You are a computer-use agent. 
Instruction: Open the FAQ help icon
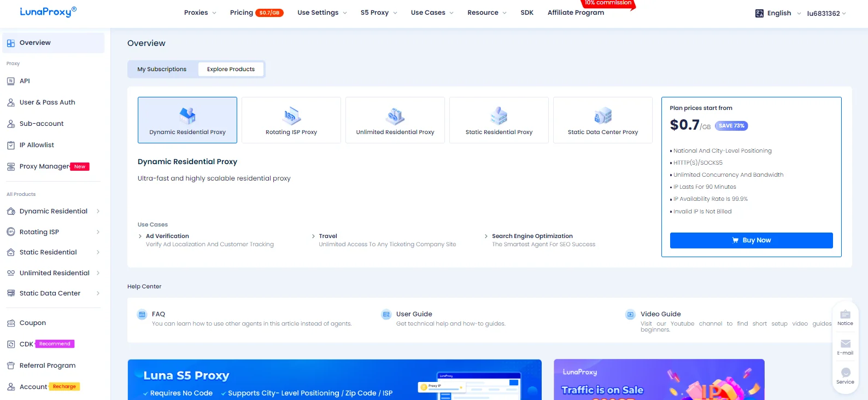142,315
